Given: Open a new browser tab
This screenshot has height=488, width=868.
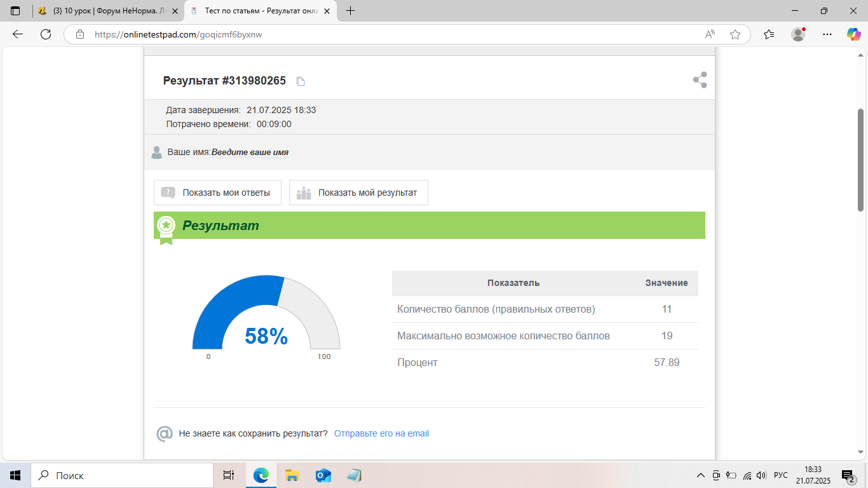Looking at the screenshot, I should pyautogui.click(x=350, y=11).
